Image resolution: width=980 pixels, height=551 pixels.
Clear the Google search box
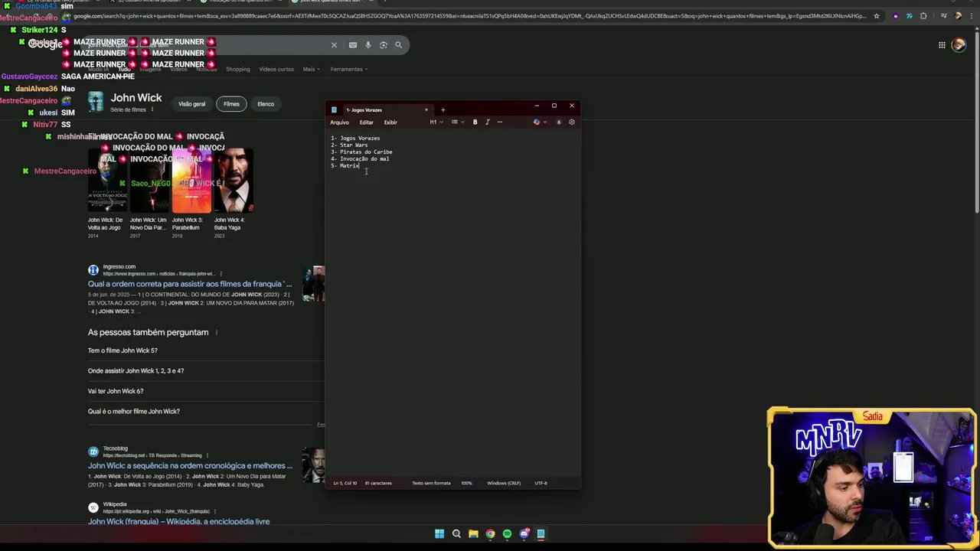334,45
